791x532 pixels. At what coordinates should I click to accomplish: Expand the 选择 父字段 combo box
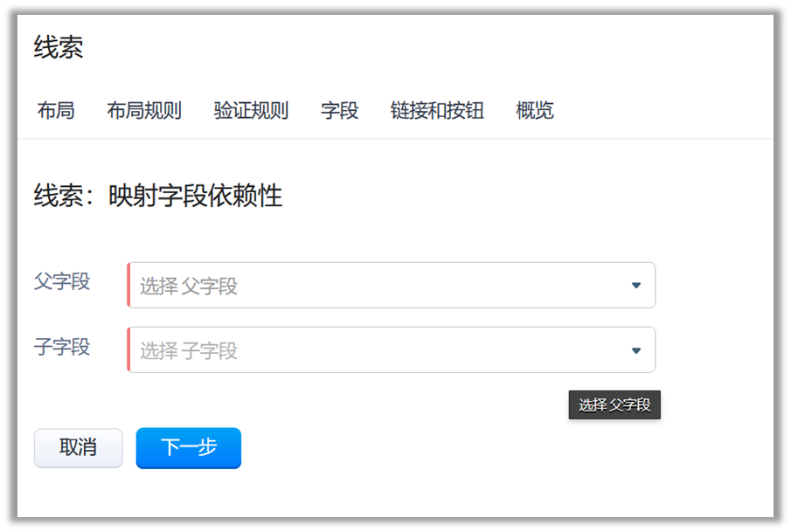tap(385, 286)
